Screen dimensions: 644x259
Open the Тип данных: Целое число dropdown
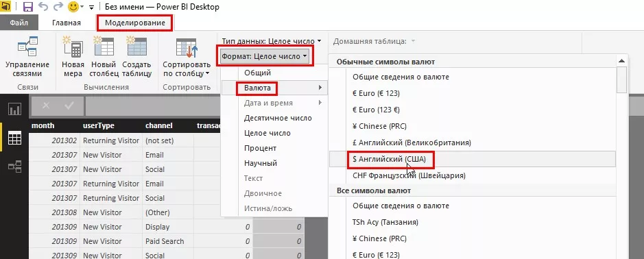[272, 41]
